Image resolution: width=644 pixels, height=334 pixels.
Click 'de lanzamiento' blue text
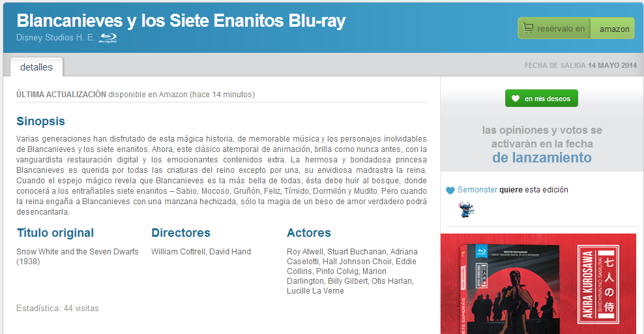pyautogui.click(x=542, y=158)
